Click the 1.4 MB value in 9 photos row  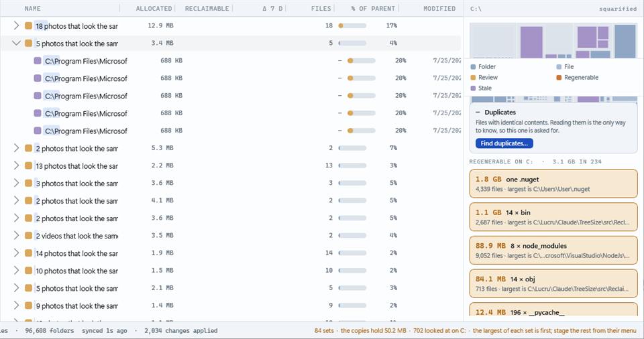click(x=162, y=305)
